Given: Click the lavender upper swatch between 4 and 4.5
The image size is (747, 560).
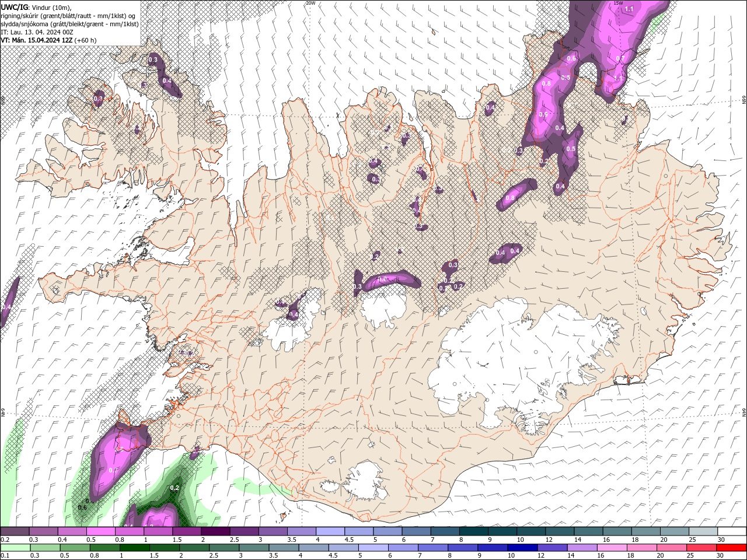Looking at the screenshot, I should point(330,531).
